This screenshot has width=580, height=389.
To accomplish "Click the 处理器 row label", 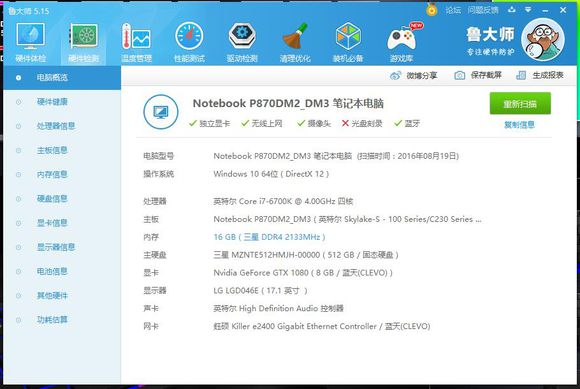I will coord(155,201).
